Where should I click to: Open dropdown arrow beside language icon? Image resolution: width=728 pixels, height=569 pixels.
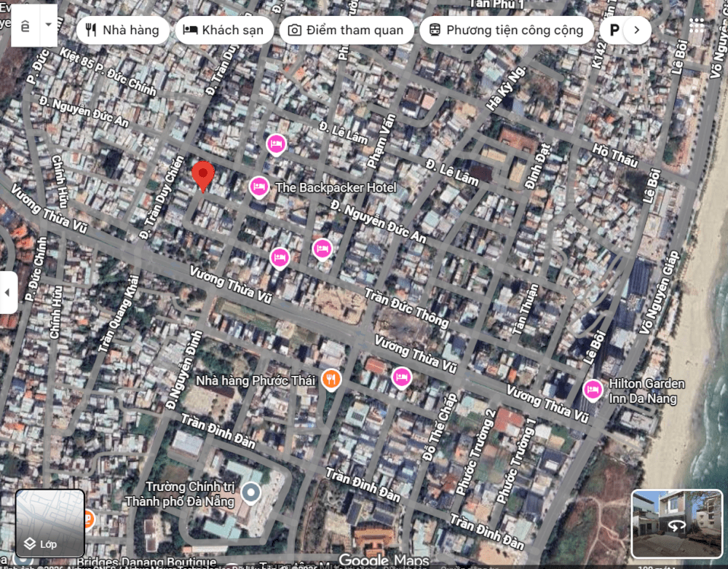point(49,25)
